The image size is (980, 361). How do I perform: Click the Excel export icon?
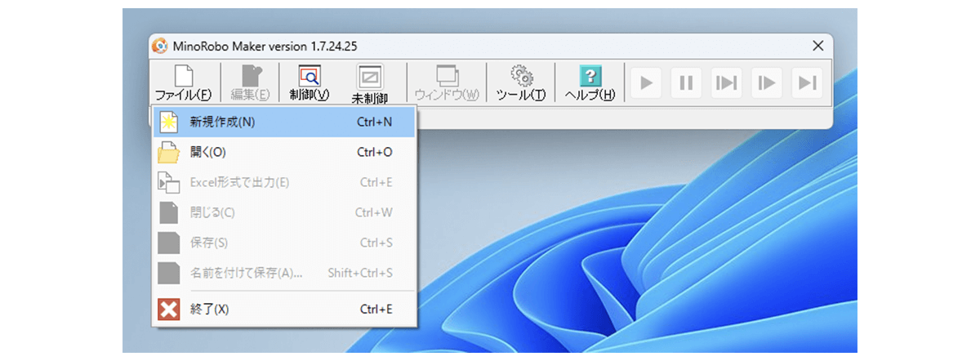point(168,183)
